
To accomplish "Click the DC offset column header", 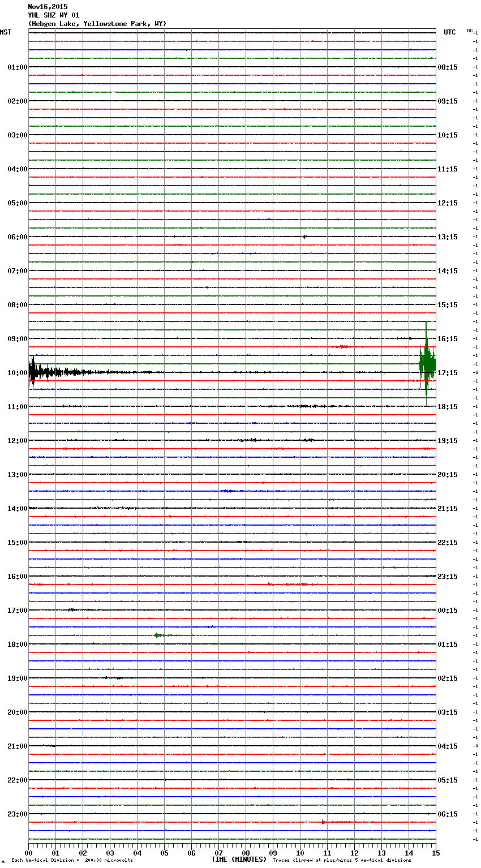I will click(x=470, y=31).
